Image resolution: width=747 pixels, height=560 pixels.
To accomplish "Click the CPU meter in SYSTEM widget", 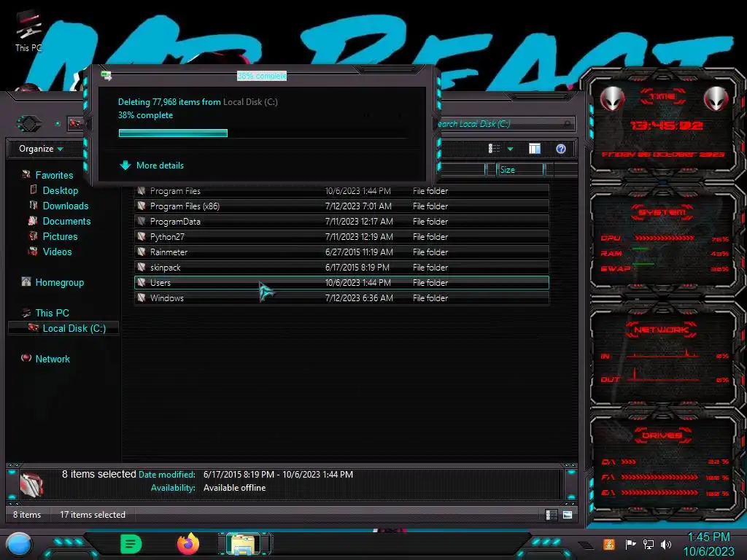I will coord(665,238).
